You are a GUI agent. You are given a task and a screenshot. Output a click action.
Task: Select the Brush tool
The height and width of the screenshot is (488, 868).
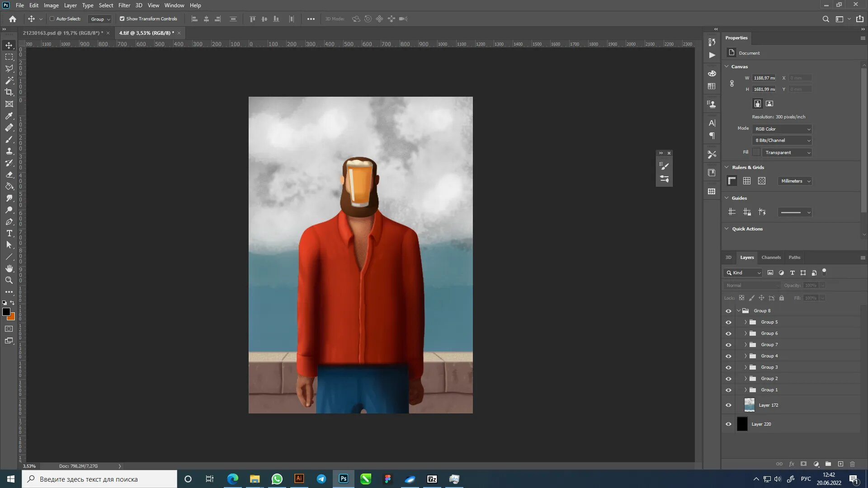pyautogui.click(x=9, y=140)
